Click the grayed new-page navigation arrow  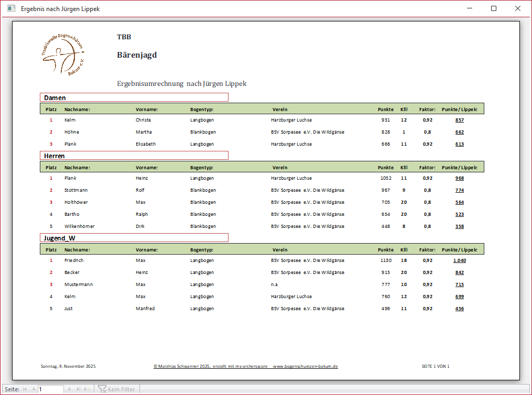[86, 389]
